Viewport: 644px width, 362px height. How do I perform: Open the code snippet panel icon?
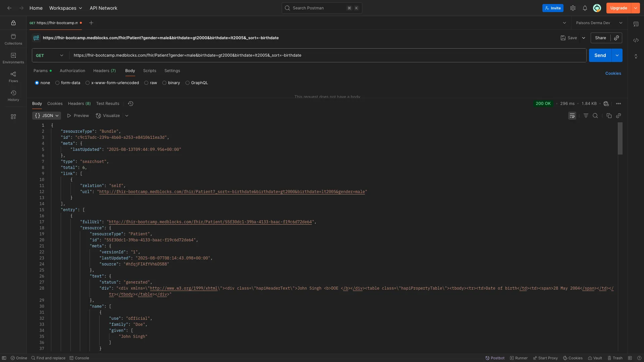(x=636, y=40)
